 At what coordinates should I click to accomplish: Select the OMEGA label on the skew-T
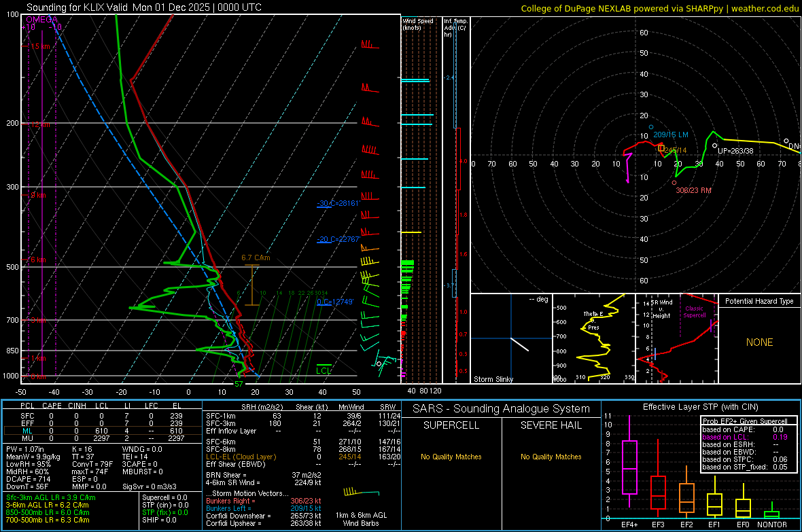point(42,20)
